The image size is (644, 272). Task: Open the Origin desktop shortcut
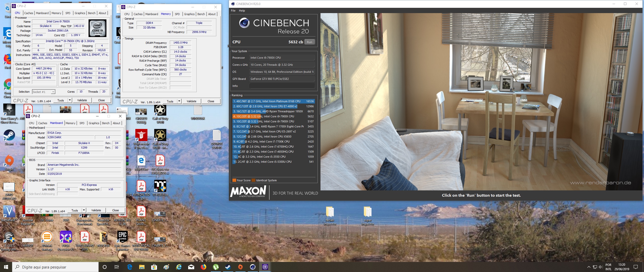[x=9, y=163]
